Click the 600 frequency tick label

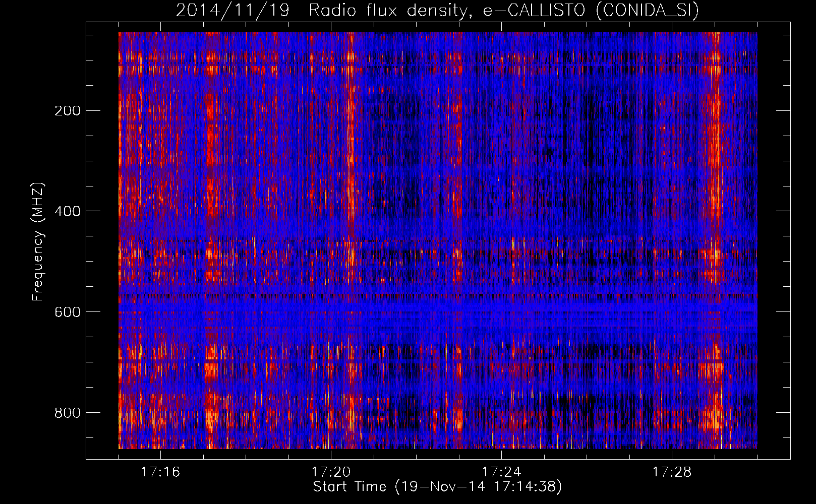click(67, 312)
